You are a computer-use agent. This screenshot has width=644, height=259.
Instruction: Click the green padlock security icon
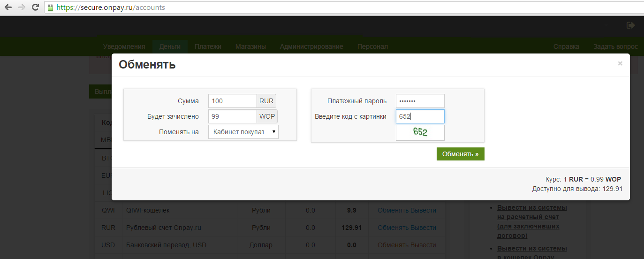50,8
